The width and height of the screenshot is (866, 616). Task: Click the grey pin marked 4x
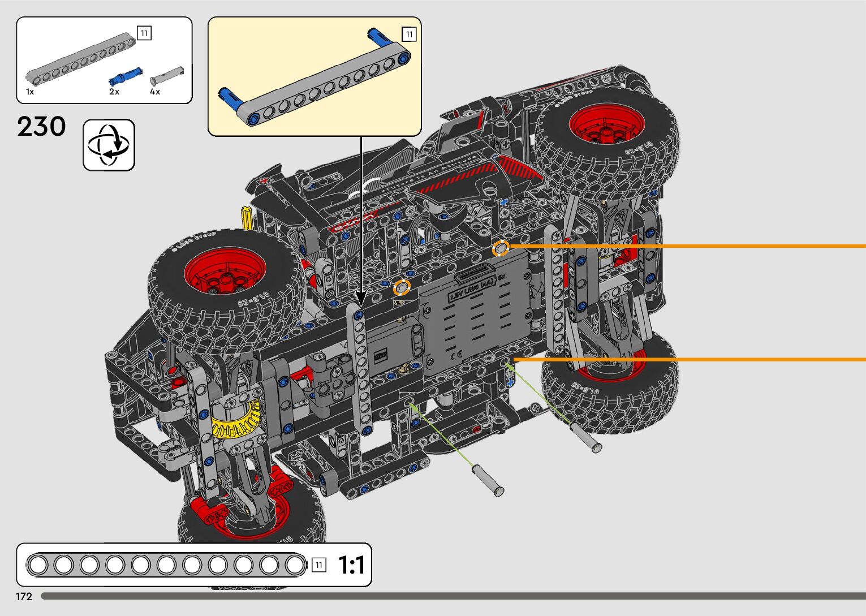tap(167, 75)
